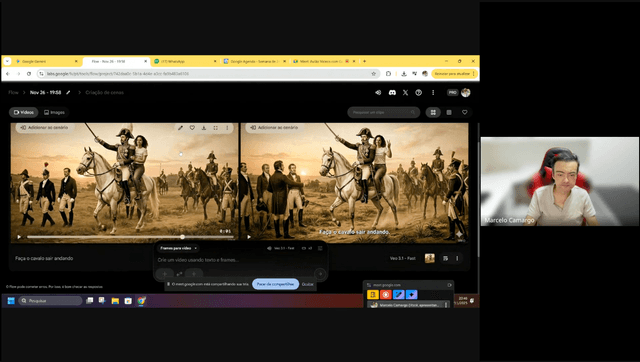This screenshot has width=640, height=362.
Task: Open the prompt settings icon
Action: coord(320,248)
